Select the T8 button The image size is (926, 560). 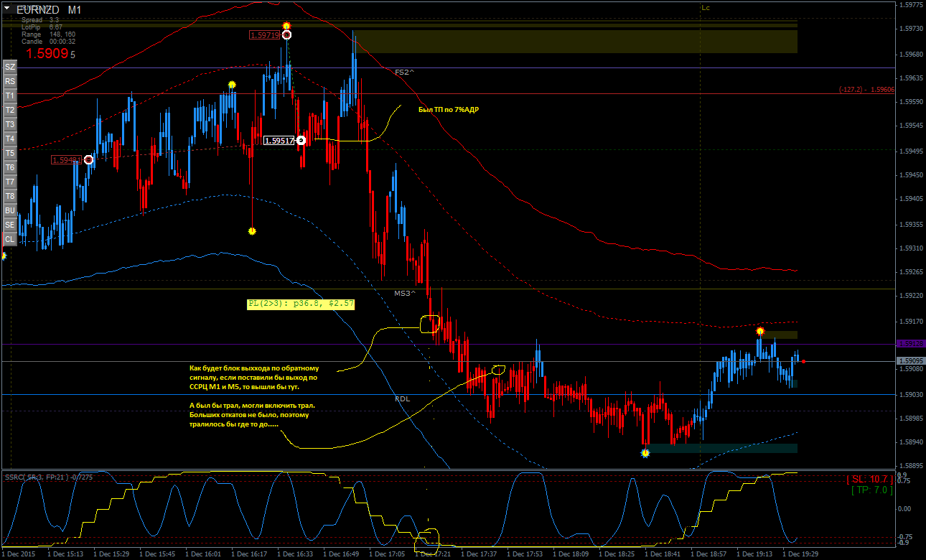[10, 196]
